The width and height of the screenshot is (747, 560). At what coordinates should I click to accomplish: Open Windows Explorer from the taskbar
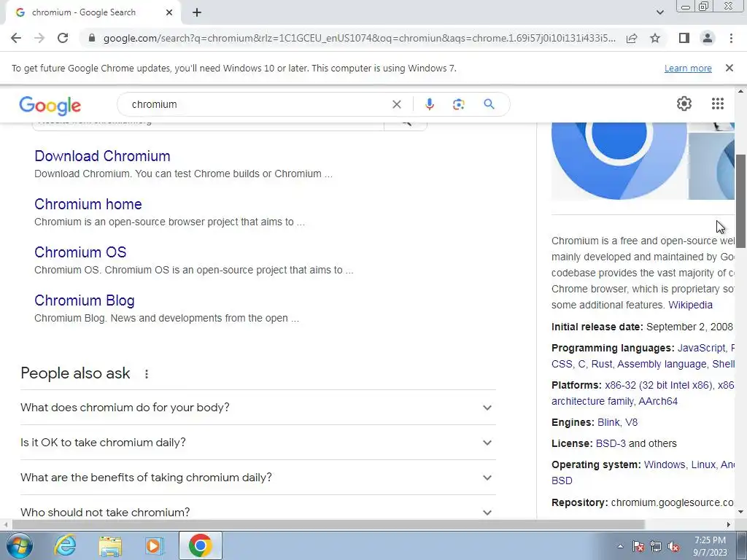(110, 545)
